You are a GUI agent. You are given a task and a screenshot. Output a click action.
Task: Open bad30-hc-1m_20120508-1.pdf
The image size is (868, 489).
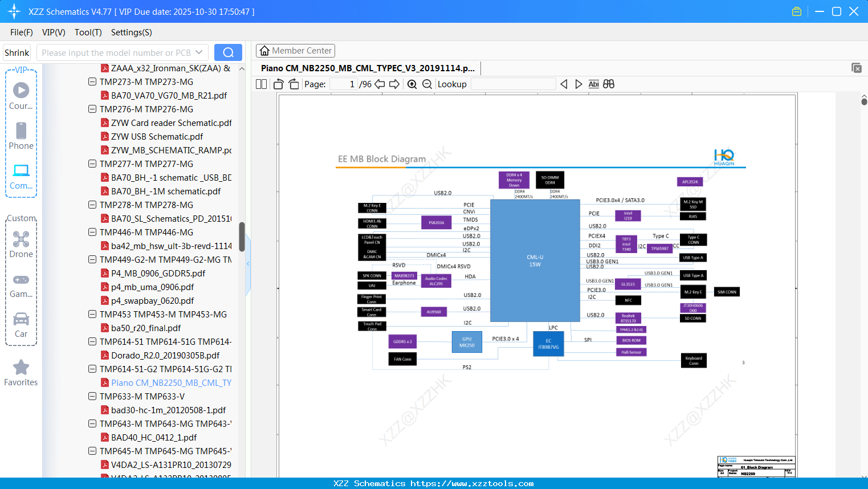pos(168,410)
